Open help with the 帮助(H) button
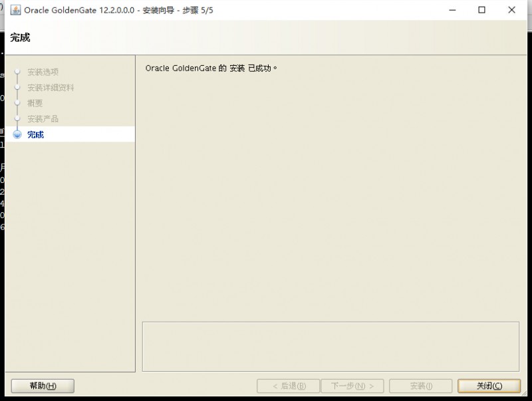532x401 pixels. pos(42,386)
